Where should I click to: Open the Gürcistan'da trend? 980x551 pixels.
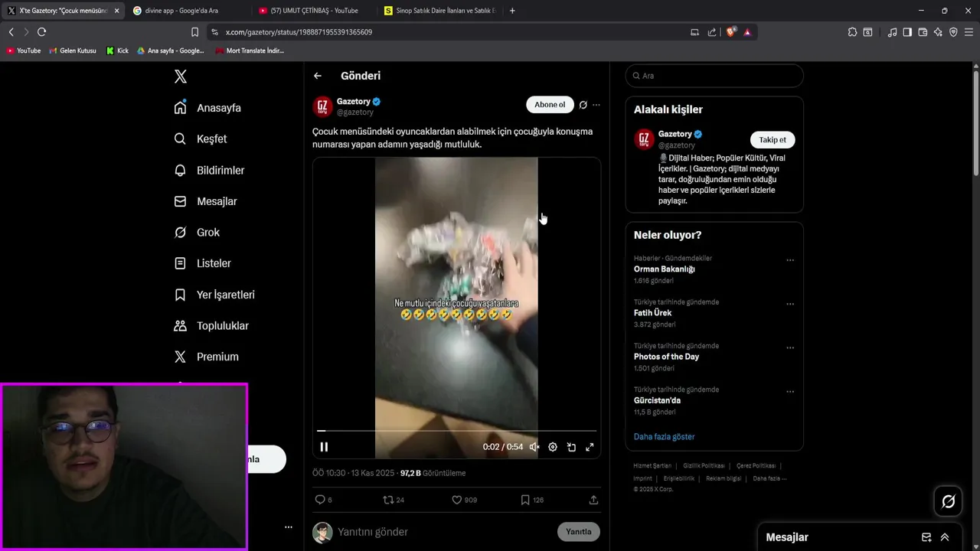pos(657,400)
